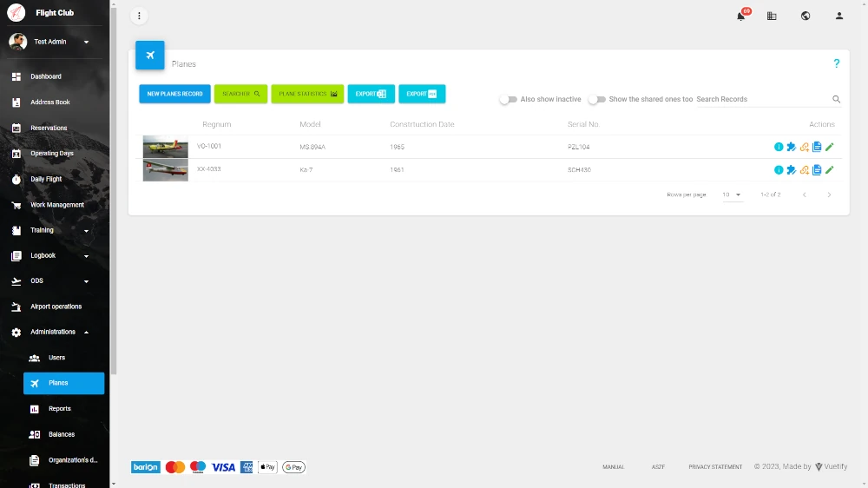Screen dimensions: 868x488
Task: Click add-link icon for plane XX-4033
Action: [805, 170]
